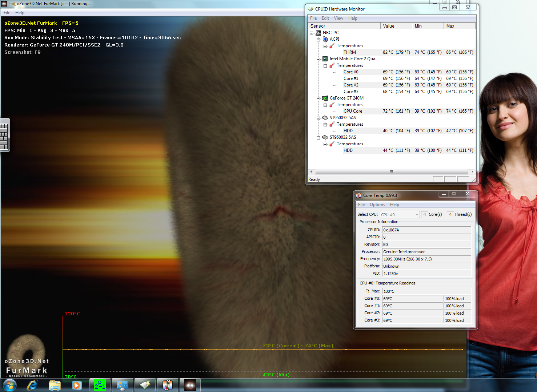Click the Processor field 'Genuine Intel processor'
This screenshot has width=537, height=392.
tap(427, 252)
